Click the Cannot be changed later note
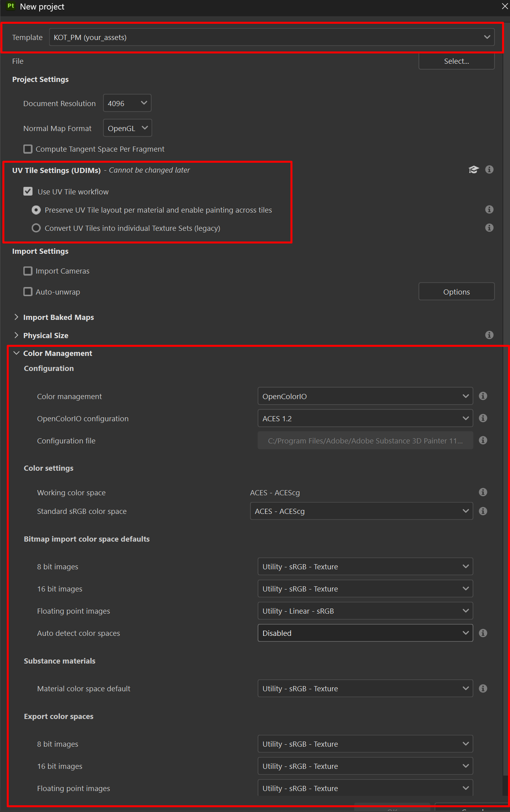The height and width of the screenshot is (812, 510). 149,170
